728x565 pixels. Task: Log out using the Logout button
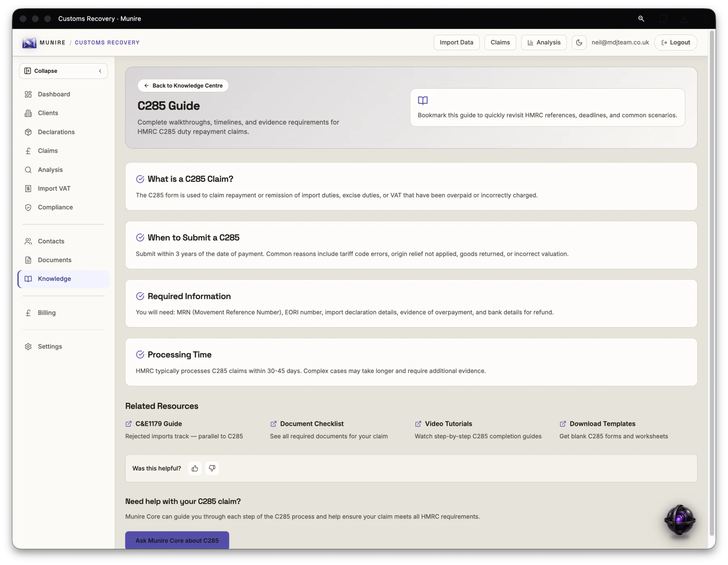coord(676,42)
